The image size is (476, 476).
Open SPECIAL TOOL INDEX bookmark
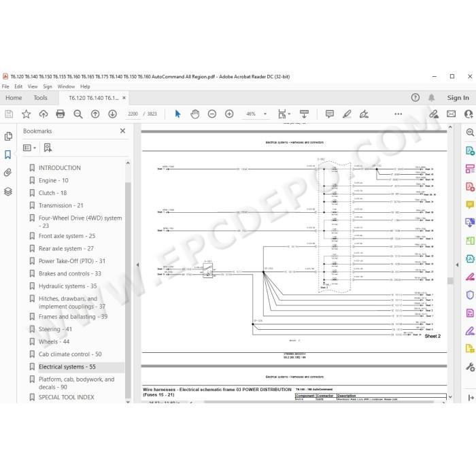[x=67, y=397]
